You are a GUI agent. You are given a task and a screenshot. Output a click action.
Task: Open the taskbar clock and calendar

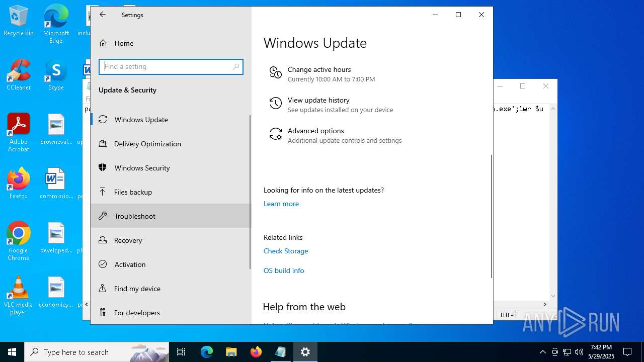coord(601,352)
